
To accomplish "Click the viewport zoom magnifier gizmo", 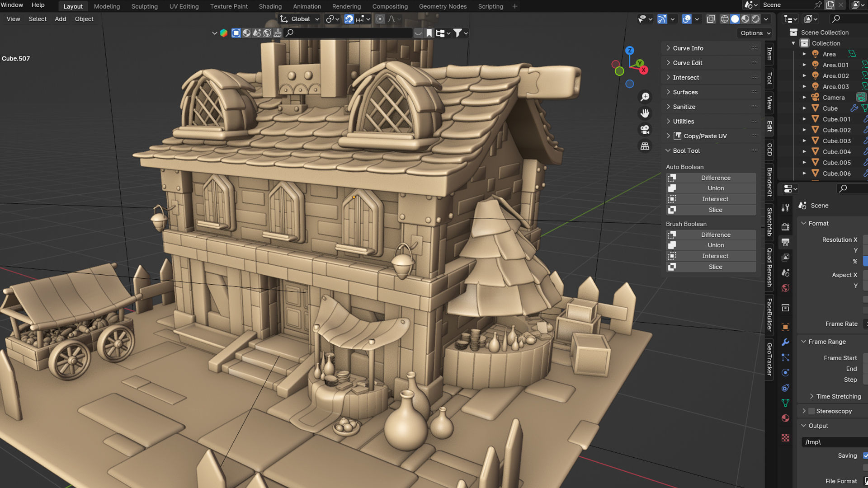I will pyautogui.click(x=645, y=97).
